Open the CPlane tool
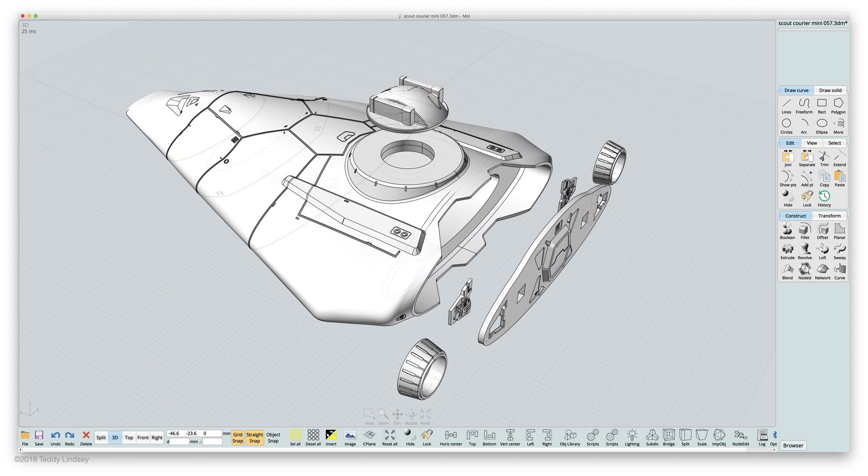868x476 pixels. (x=370, y=438)
